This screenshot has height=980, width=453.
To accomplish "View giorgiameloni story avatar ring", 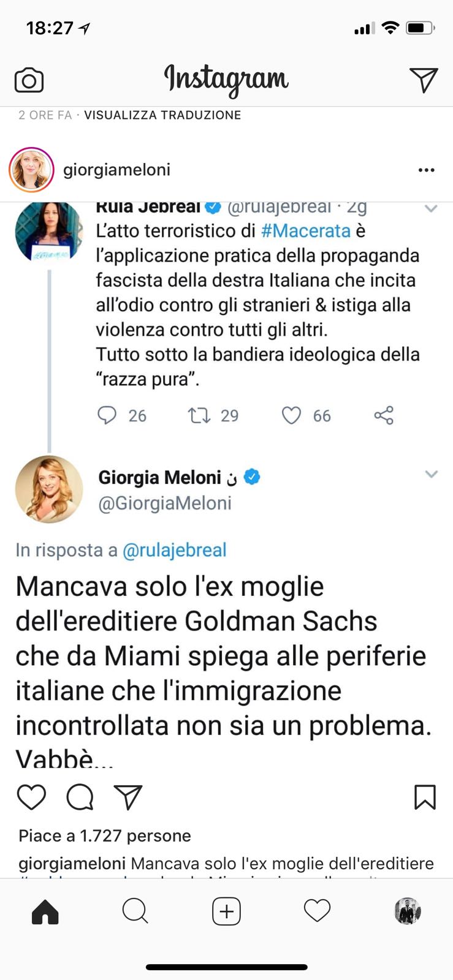I will (31, 170).
